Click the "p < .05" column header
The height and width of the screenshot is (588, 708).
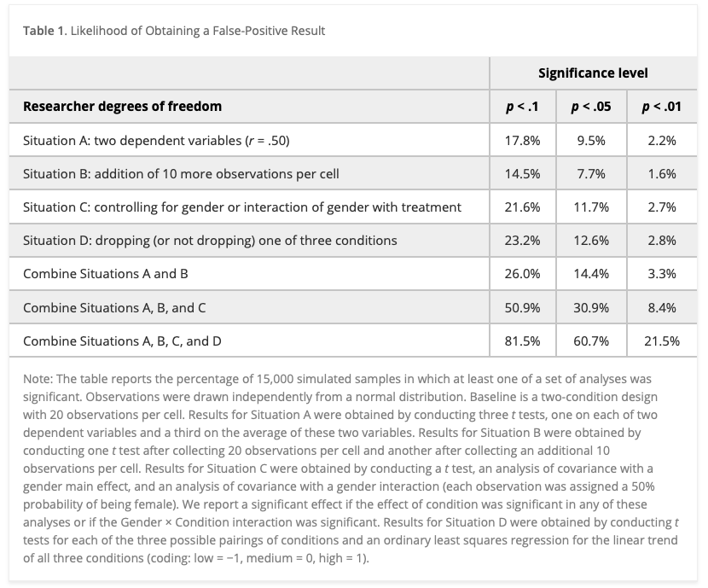(x=591, y=107)
